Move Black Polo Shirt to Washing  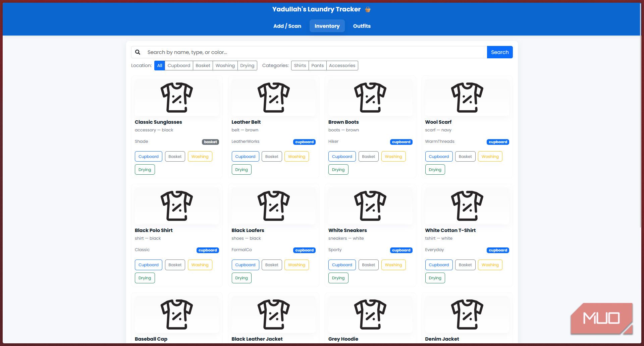[x=200, y=265]
